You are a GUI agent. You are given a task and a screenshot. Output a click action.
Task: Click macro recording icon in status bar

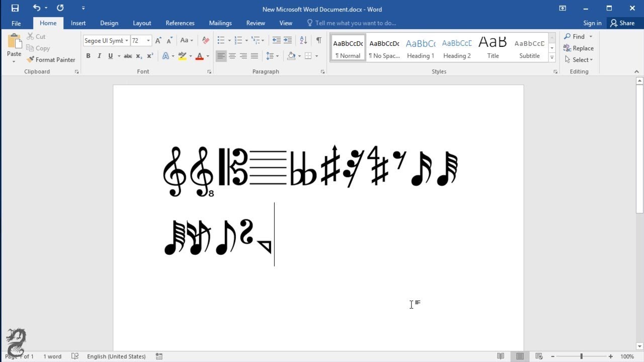tap(159, 356)
